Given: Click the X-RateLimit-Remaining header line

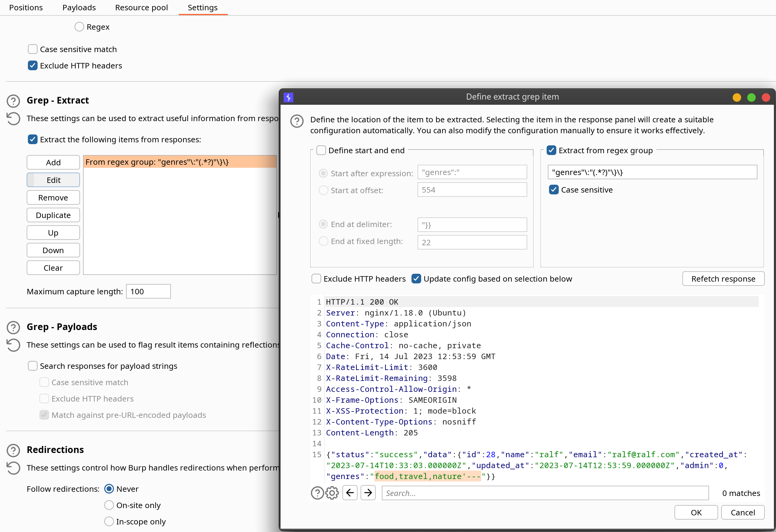Looking at the screenshot, I should tap(391, 378).
